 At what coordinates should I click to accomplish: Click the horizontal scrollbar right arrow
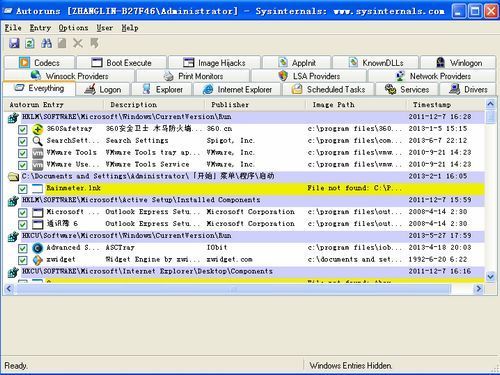click(x=479, y=289)
